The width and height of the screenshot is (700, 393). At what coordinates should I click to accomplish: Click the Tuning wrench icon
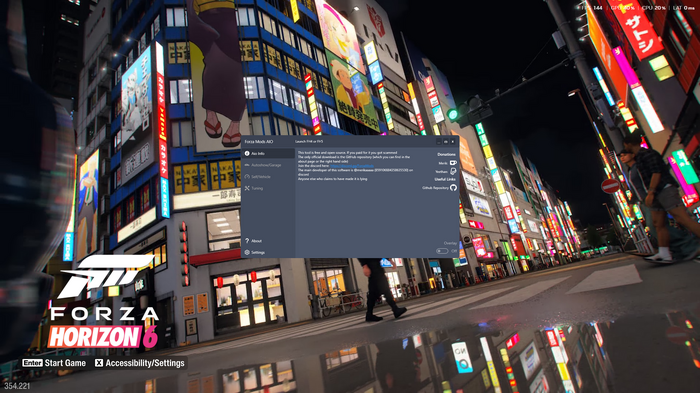point(247,188)
